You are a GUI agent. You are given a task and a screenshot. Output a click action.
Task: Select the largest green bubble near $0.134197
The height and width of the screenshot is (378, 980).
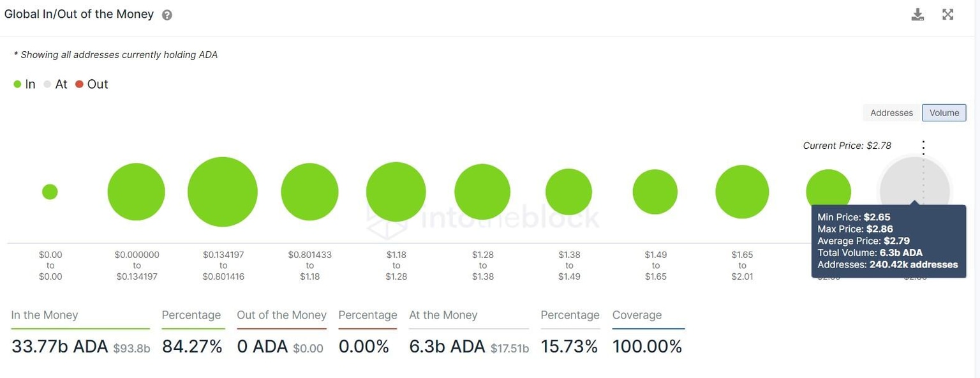(x=222, y=191)
